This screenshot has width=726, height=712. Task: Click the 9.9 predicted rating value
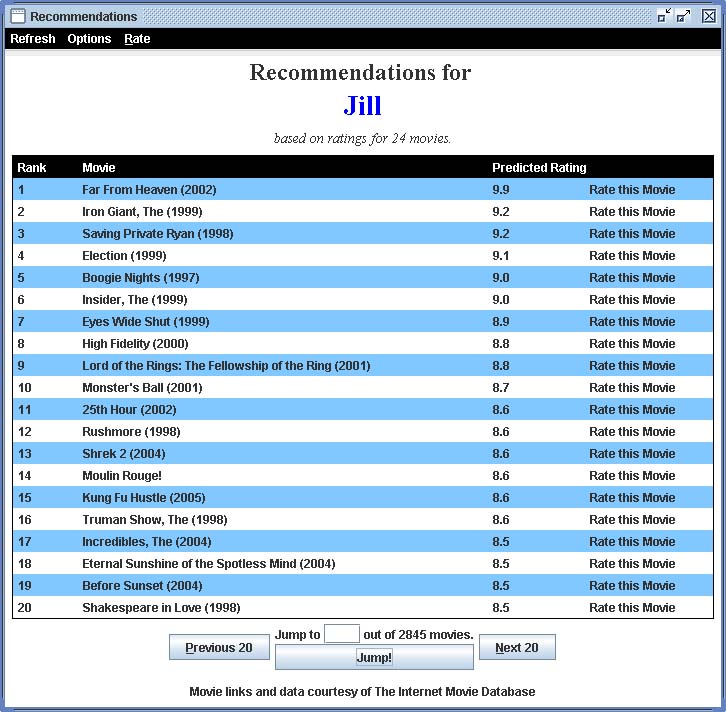tap(501, 190)
